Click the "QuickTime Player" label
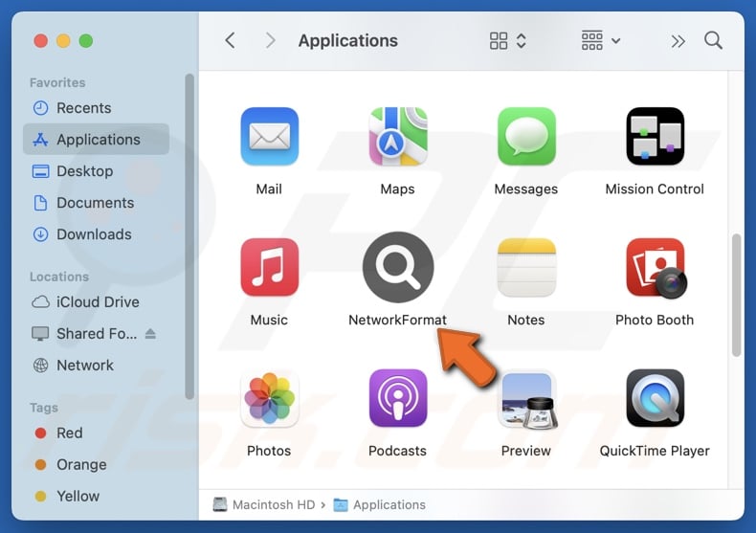This screenshot has width=756, height=533. pos(655,451)
